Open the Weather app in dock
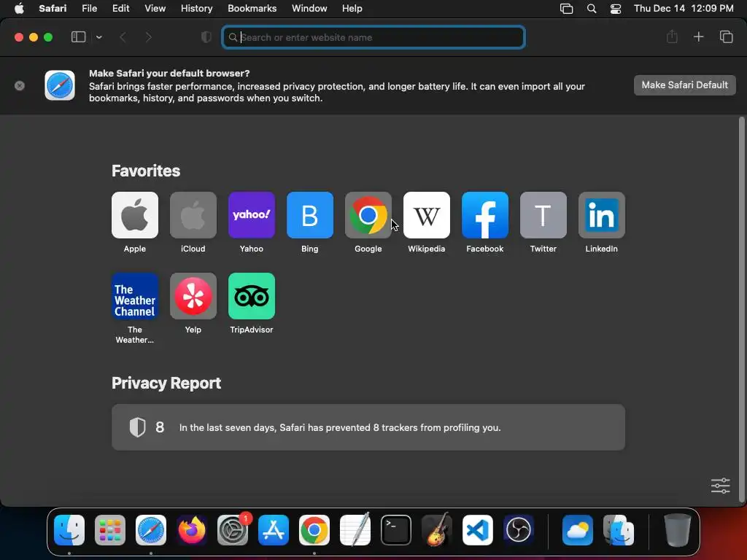The width and height of the screenshot is (747, 560). click(578, 529)
